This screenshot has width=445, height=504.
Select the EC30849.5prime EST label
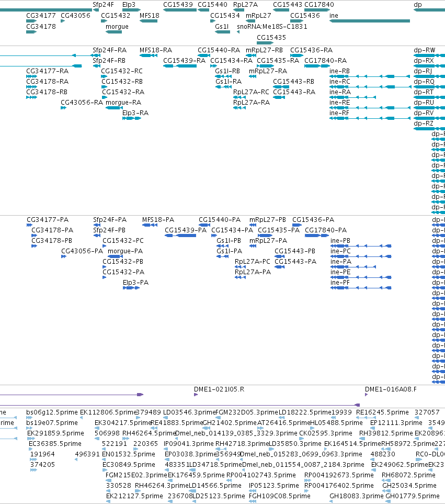(x=129, y=464)
